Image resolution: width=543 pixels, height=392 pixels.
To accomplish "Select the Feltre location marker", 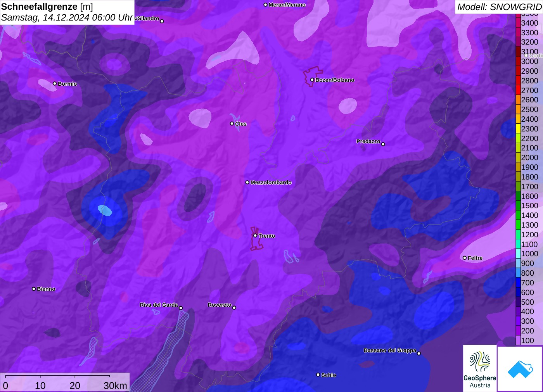I will [465, 257].
